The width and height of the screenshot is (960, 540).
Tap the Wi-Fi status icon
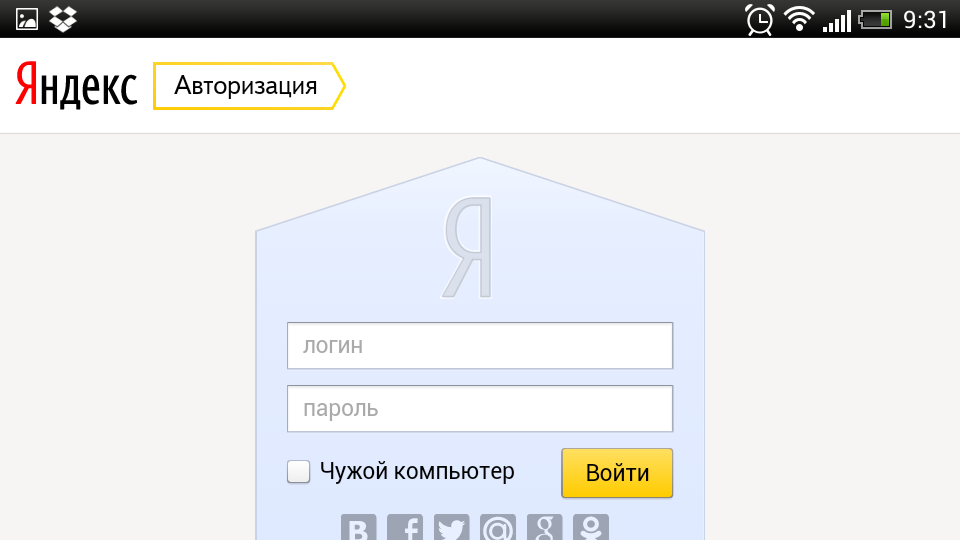coord(799,19)
